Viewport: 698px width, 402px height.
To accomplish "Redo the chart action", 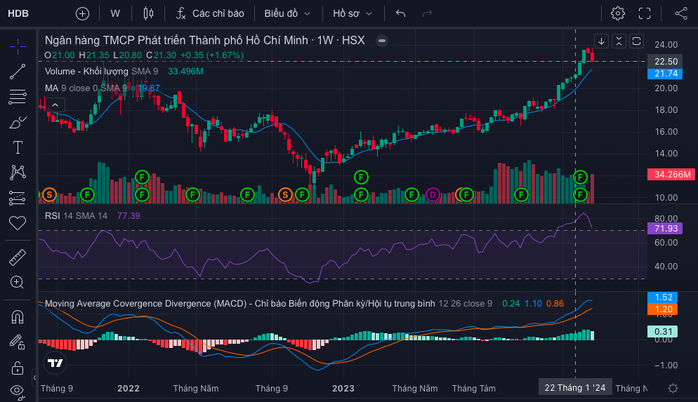I will pos(427,14).
